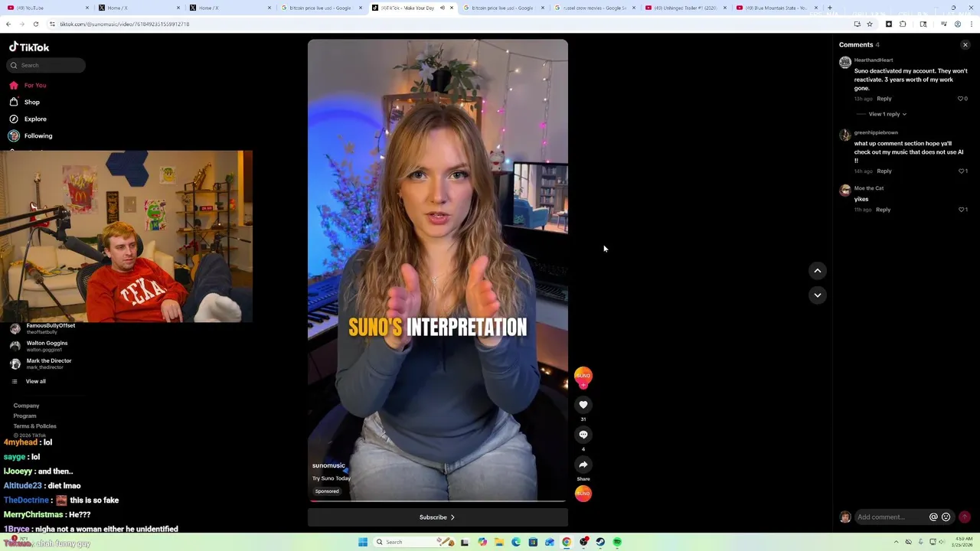Click the taskbar volume speaker icon

[x=941, y=542]
